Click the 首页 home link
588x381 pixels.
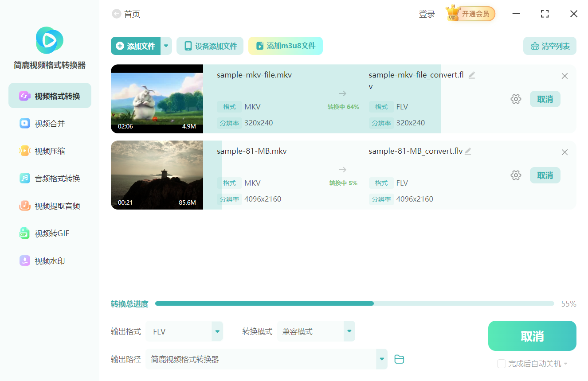pos(132,14)
